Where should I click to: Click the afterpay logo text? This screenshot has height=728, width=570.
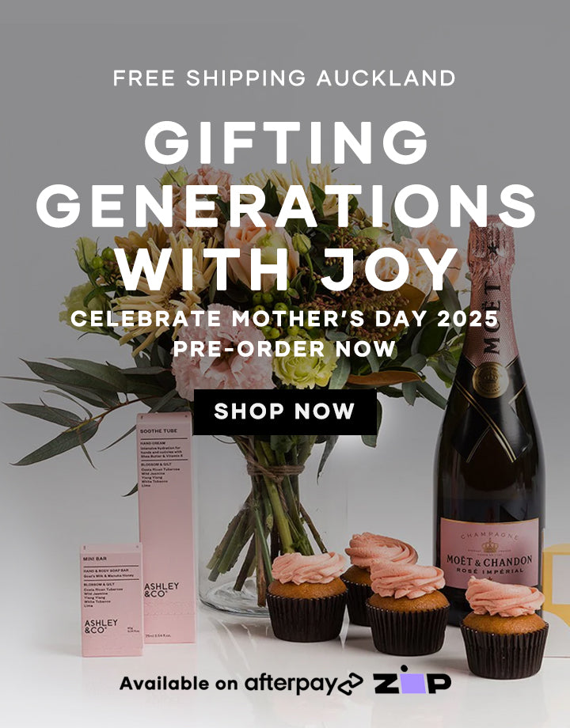pos(291,684)
